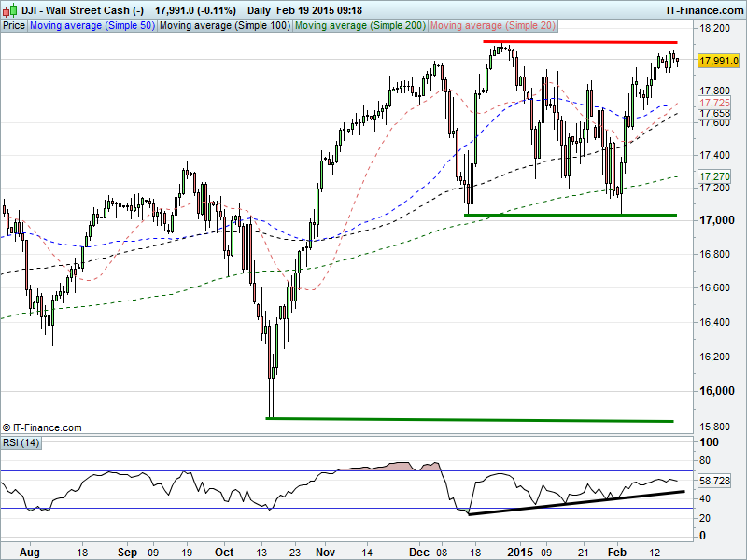Click the 2015 label on date axis
Screen dimensions: 747x560
tap(520, 552)
